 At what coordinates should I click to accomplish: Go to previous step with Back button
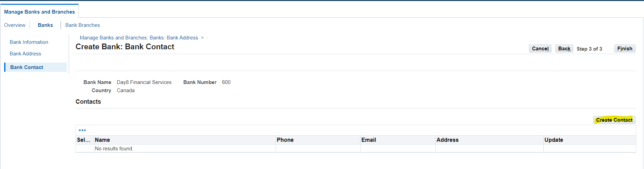click(x=564, y=49)
